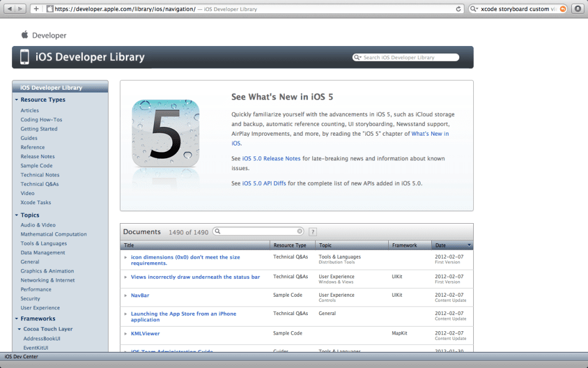
Task: Expand the NavBar sample code row
Action: point(126,295)
